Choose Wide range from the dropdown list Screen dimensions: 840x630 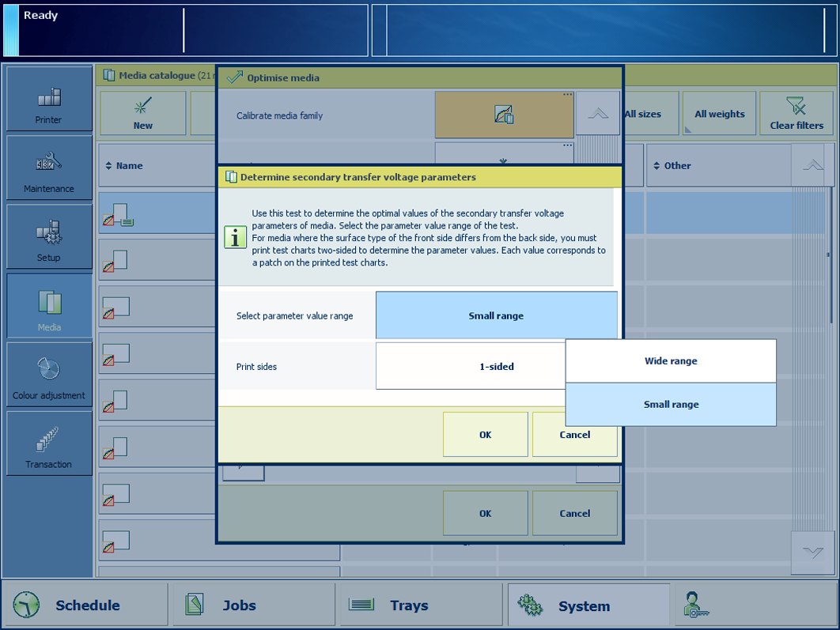tap(671, 361)
